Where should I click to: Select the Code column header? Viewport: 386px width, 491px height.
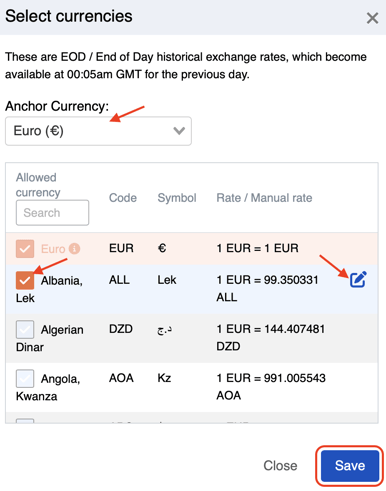(x=123, y=198)
